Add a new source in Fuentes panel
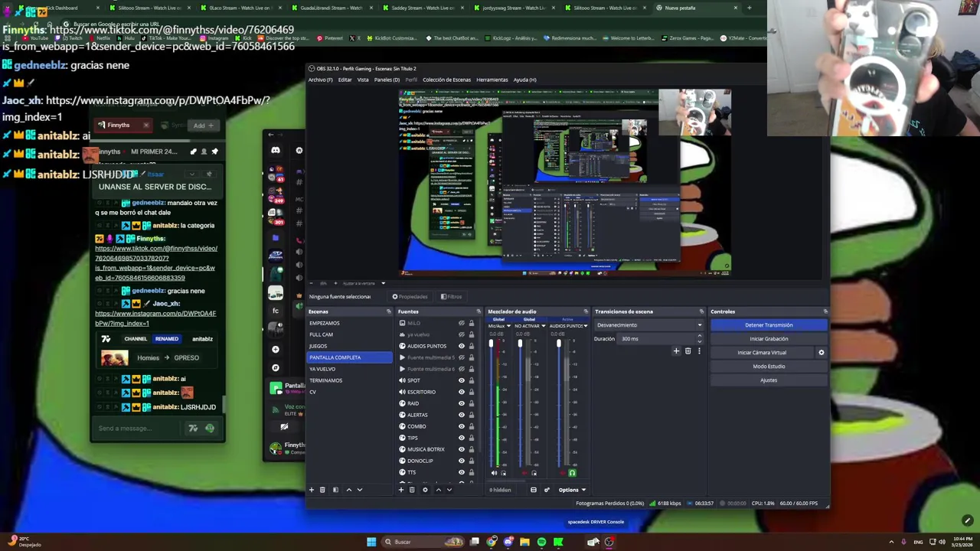 click(400, 490)
